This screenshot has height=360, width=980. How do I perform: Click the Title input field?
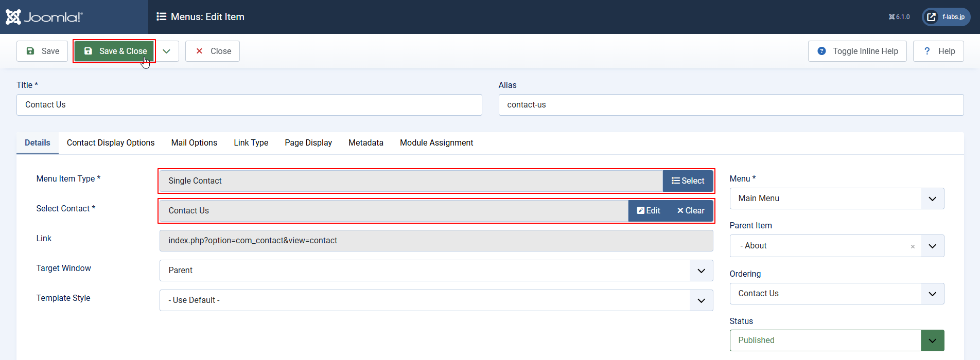pos(249,105)
